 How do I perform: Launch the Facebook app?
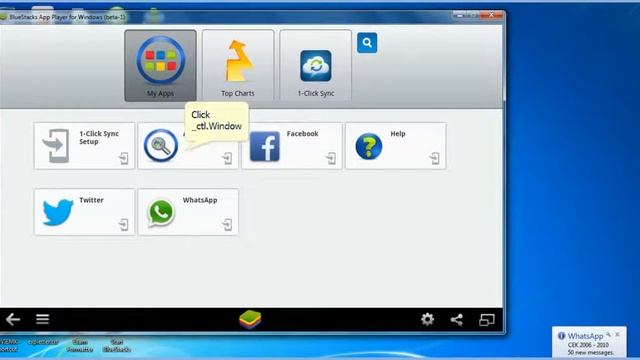292,146
